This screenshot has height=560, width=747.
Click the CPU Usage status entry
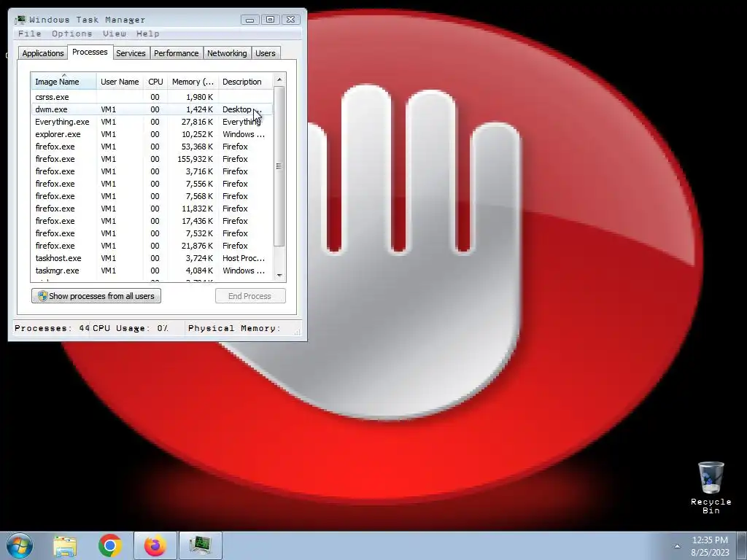[131, 328]
